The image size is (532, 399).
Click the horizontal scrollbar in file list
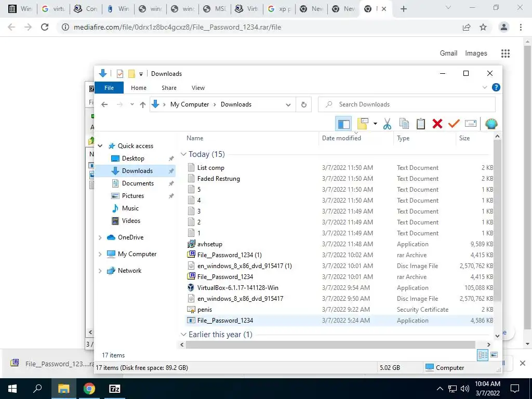330,345
